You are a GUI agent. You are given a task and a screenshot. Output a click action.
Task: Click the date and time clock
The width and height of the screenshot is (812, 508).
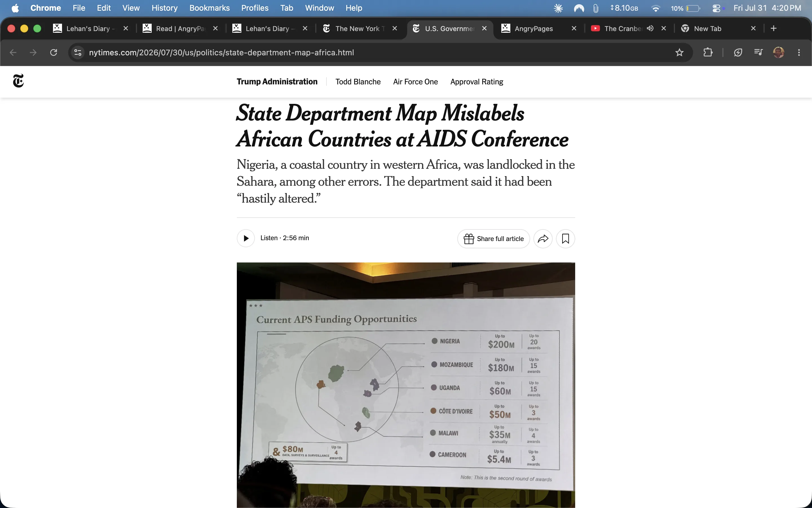click(767, 8)
